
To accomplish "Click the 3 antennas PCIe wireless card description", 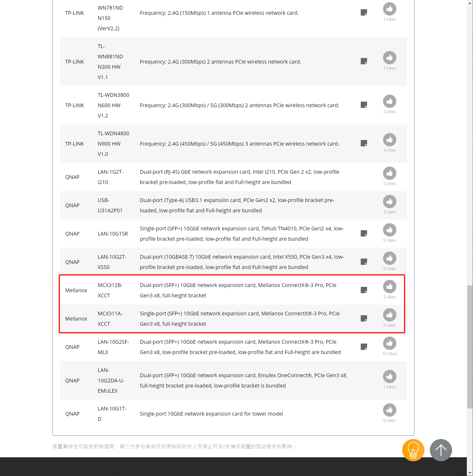I will (239, 144).
